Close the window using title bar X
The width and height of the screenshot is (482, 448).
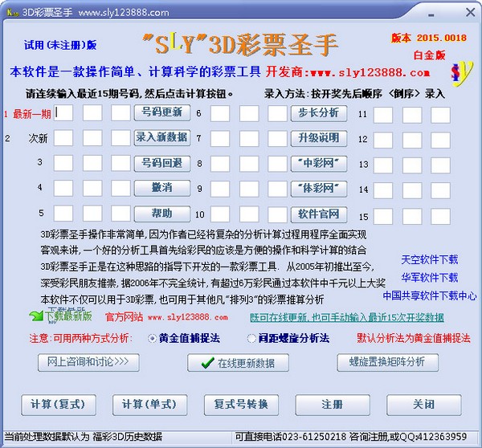click(x=470, y=13)
